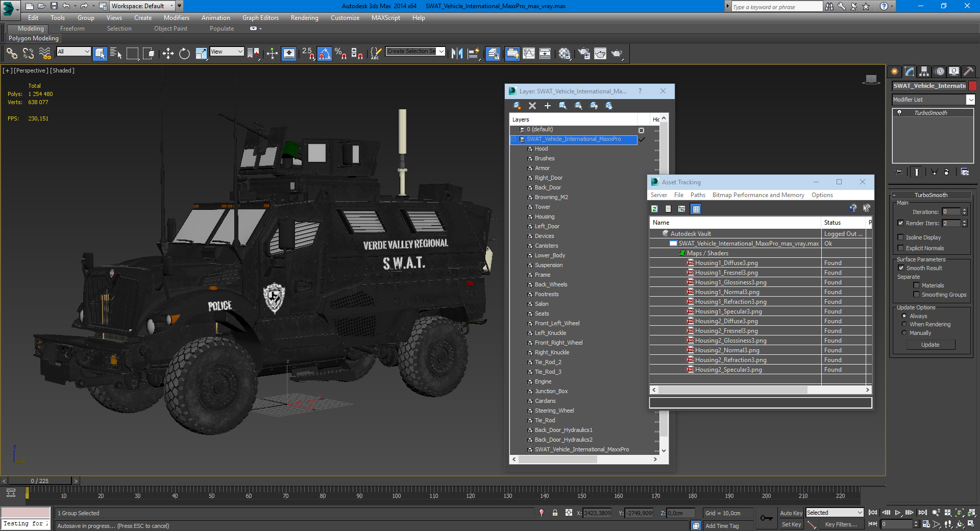Open Curve Editor from toolbar
This screenshot has height=531, width=980.
[529, 53]
